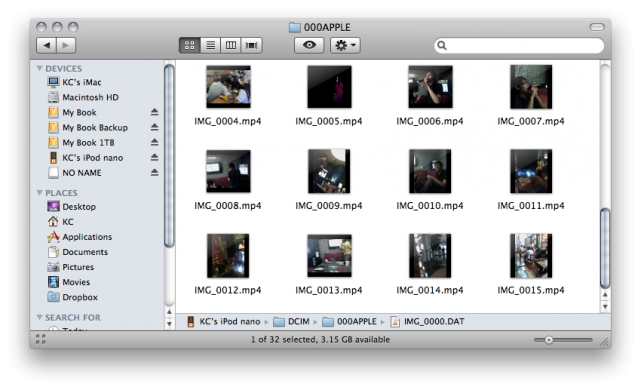Click the window resize grip corner
Screen dimensions: 640x390
pos(605,341)
